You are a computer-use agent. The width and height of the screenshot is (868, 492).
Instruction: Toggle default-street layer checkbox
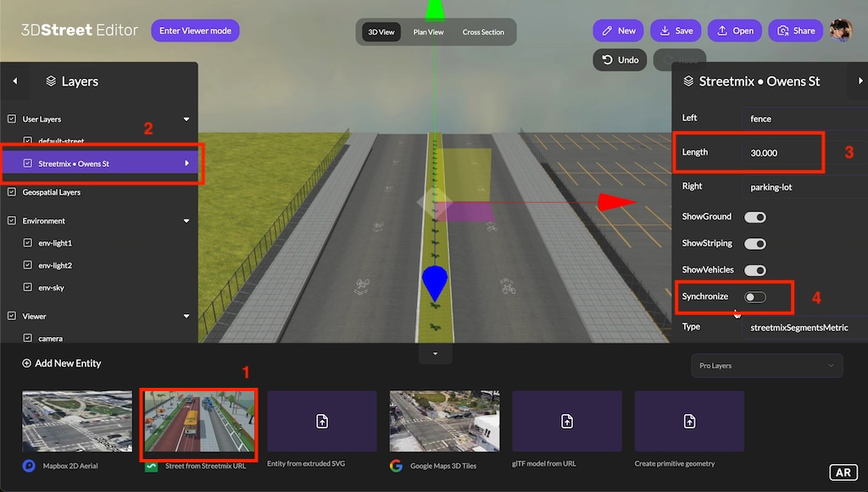click(27, 141)
